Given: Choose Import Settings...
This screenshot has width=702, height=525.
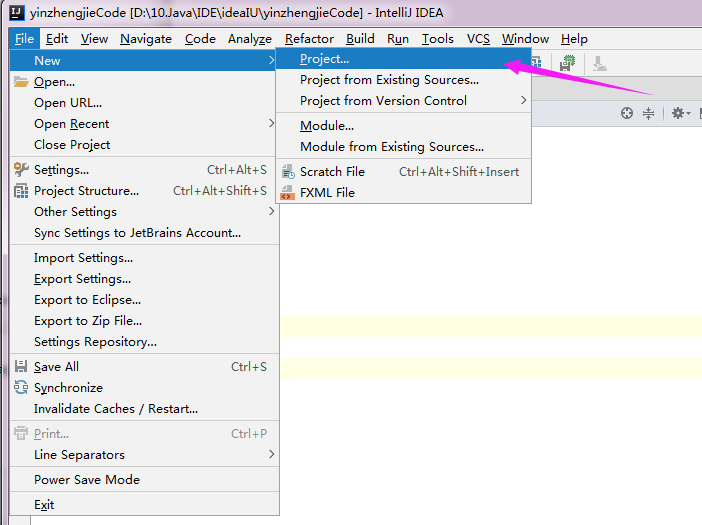Looking at the screenshot, I should click(x=144, y=258).
